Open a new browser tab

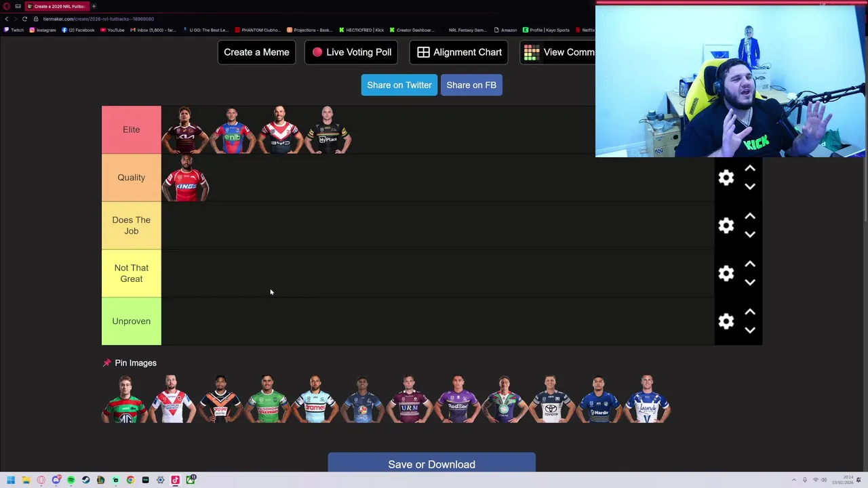click(94, 6)
